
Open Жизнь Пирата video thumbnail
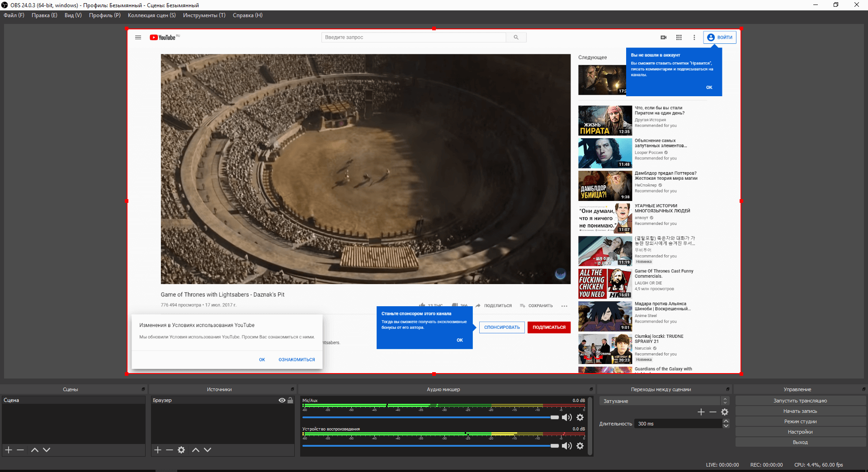(x=605, y=121)
